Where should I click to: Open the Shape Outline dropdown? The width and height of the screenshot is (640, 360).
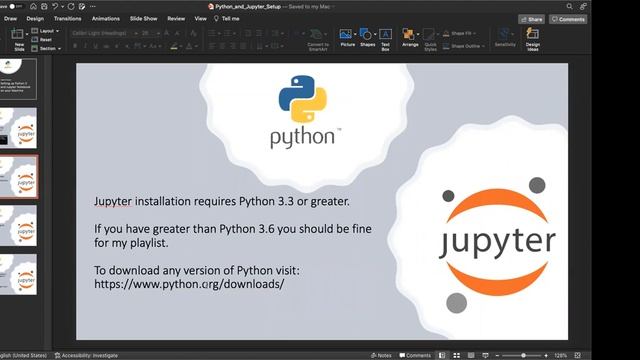pyautogui.click(x=464, y=46)
